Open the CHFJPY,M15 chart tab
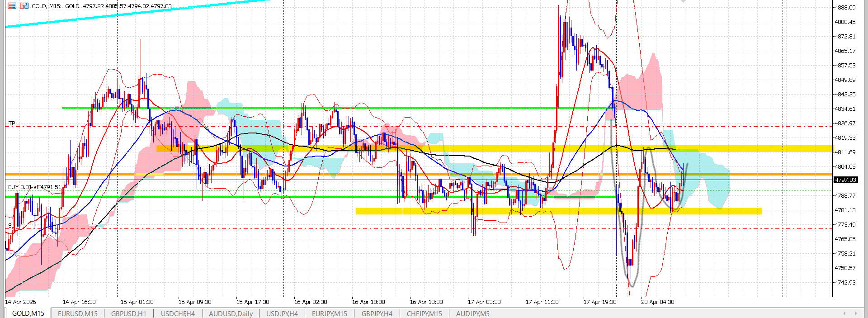This screenshot has width=868, height=318. point(424,313)
